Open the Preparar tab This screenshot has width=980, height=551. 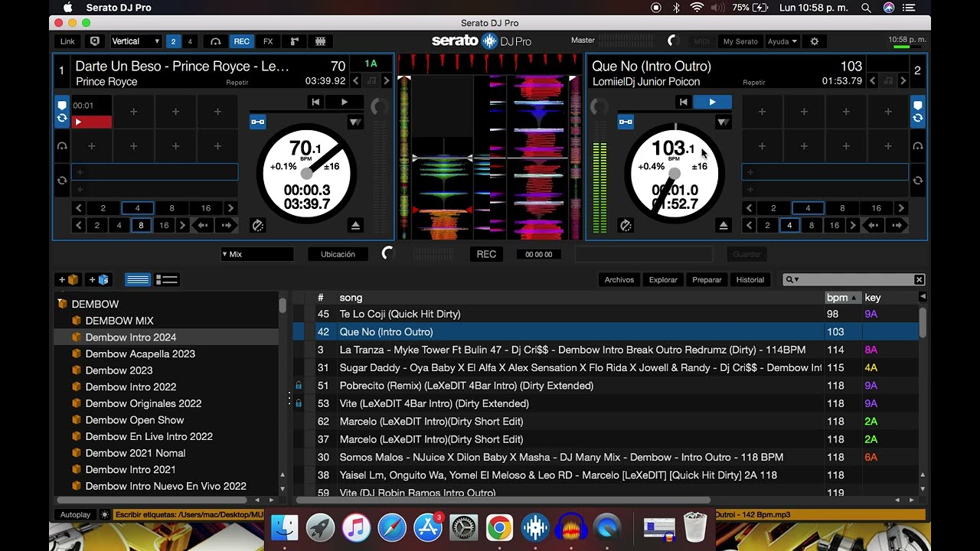pyautogui.click(x=707, y=280)
